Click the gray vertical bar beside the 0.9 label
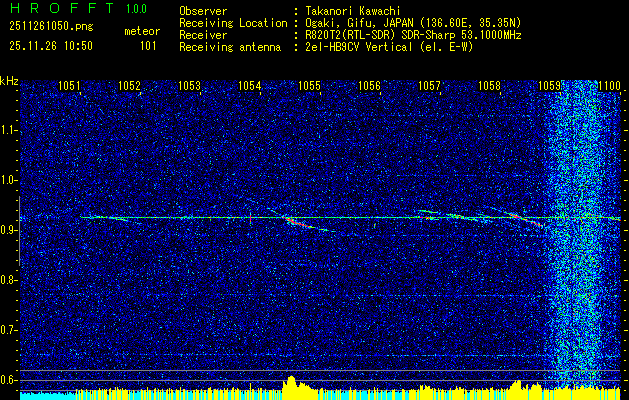The image size is (629, 400). coord(19,231)
